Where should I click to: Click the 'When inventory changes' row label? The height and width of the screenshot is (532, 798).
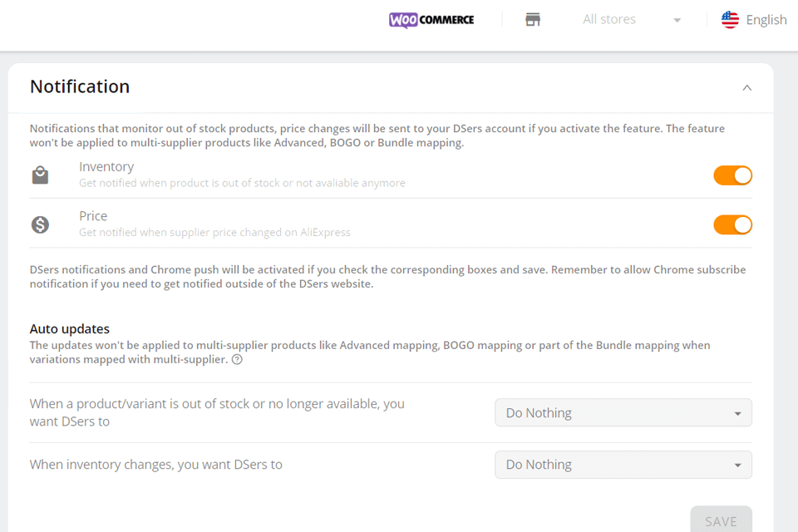pyautogui.click(x=155, y=465)
